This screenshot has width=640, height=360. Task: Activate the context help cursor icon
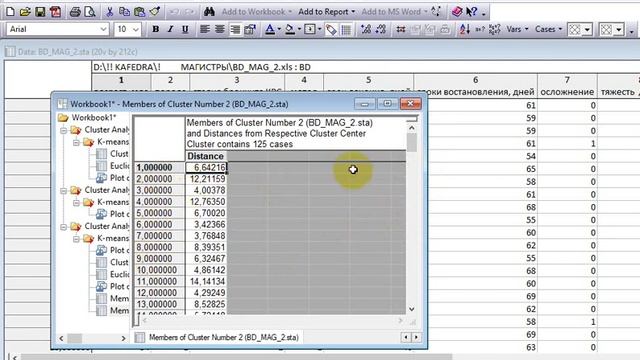point(471,12)
